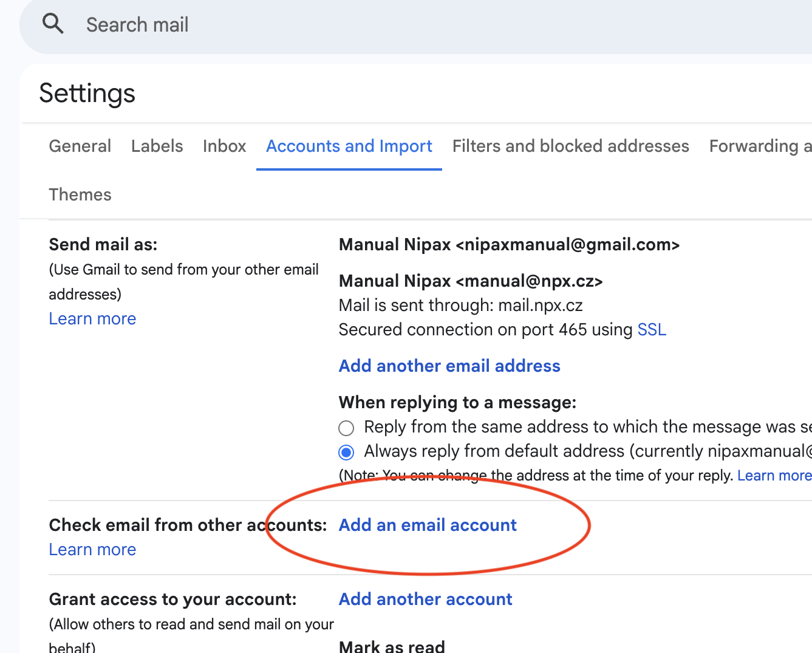Open Learn more under Check email from other accounts
The image size is (812, 653).
click(92, 550)
